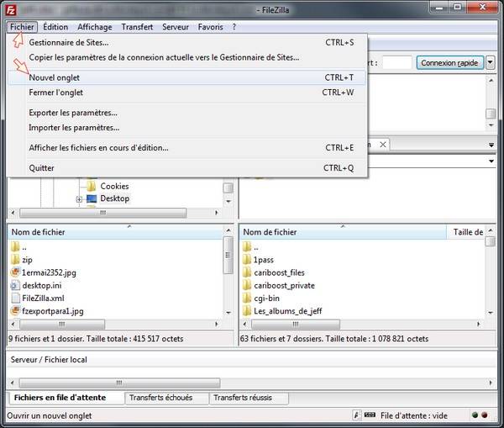The width and height of the screenshot is (504, 428).
Task: Click the 1pass folder icon
Action: tap(247, 259)
